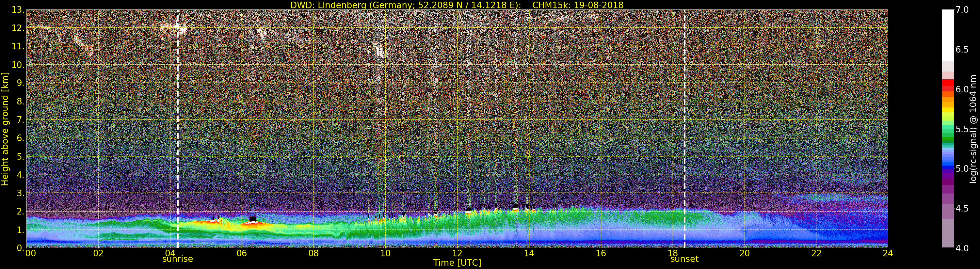Click the '10.' height axis tick label
This screenshot has height=269, width=980.
(18, 65)
